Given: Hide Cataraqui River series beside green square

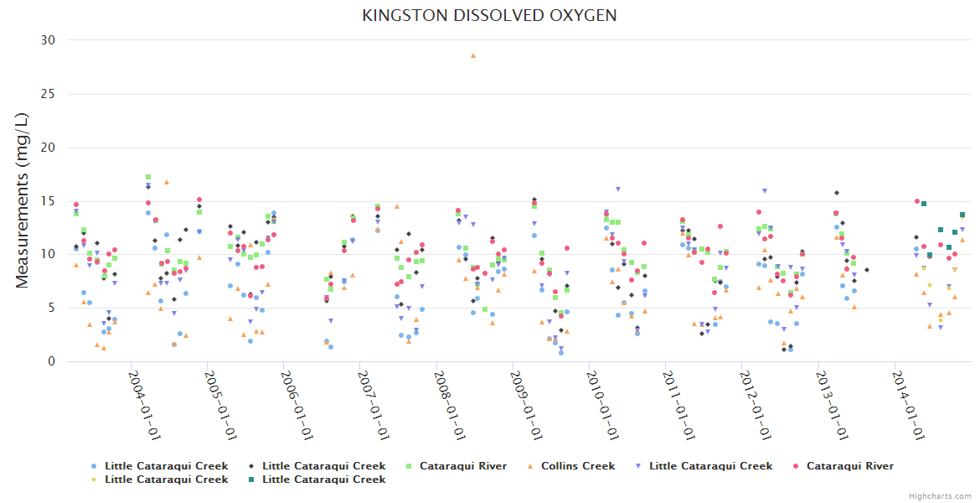Looking at the screenshot, I should pyautogui.click(x=462, y=466).
